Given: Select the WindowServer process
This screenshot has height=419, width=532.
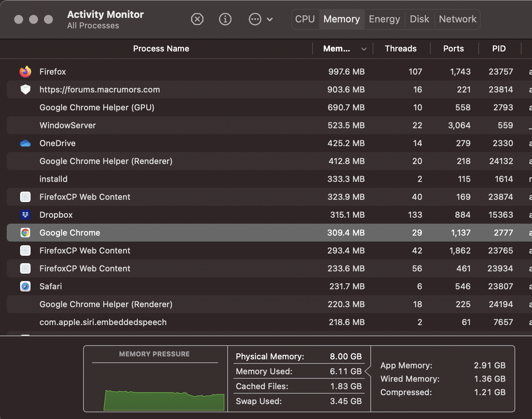Looking at the screenshot, I should (67, 125).
